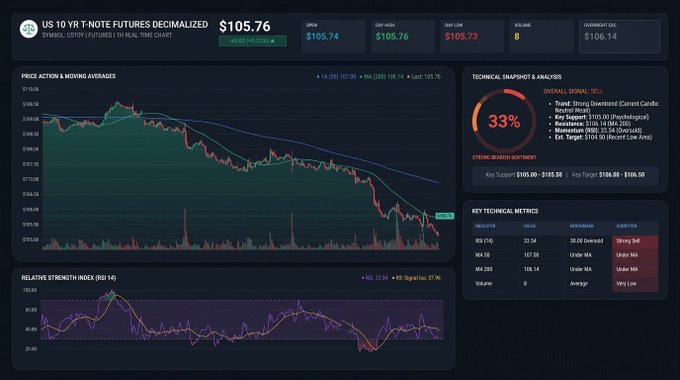Click the 20.00 RSI axis label
The height and width of the screenshot is (380, 680).
pyautogui.click(x=31, y=349)
